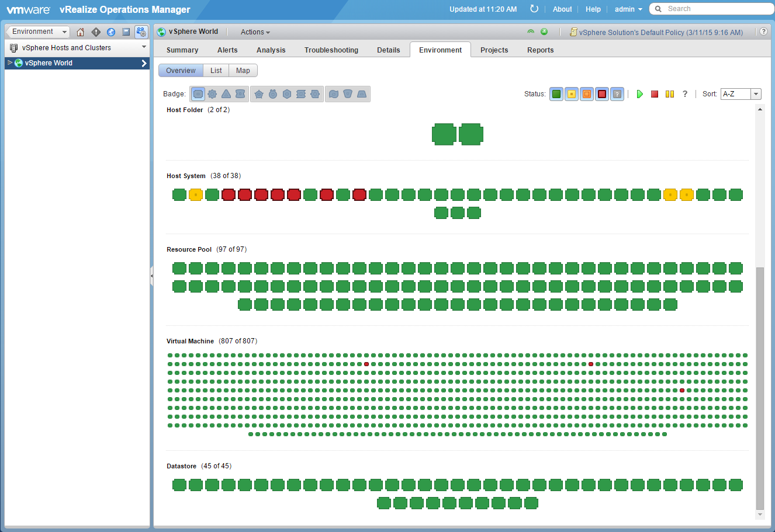
Task: Open the help question mark at panel corner
Action: [x=763, y=32]
